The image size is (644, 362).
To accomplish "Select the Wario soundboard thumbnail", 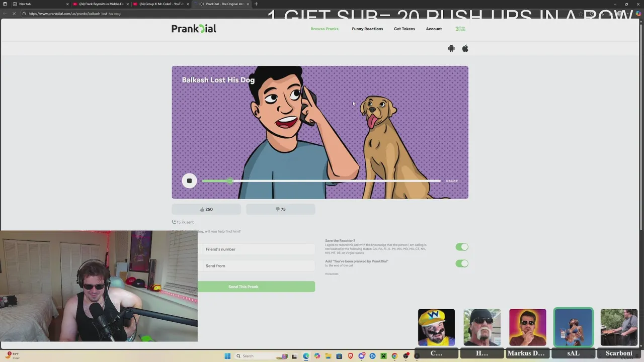I will coord(436,327).
